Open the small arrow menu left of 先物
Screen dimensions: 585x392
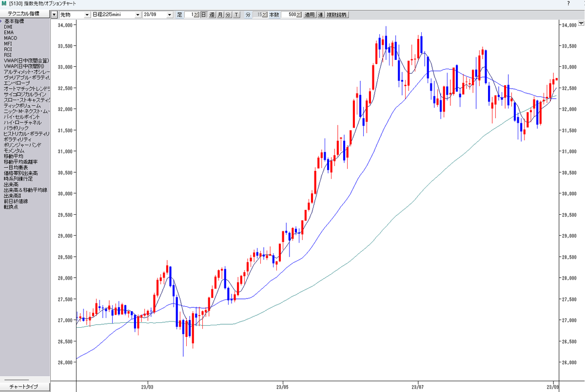pos(54,15)
